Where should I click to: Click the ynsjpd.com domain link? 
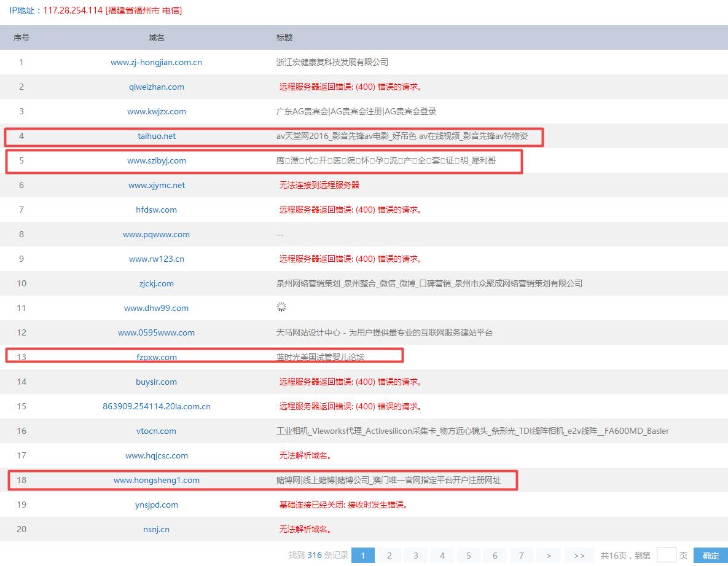pyautogui.click(x=156, y=505)
